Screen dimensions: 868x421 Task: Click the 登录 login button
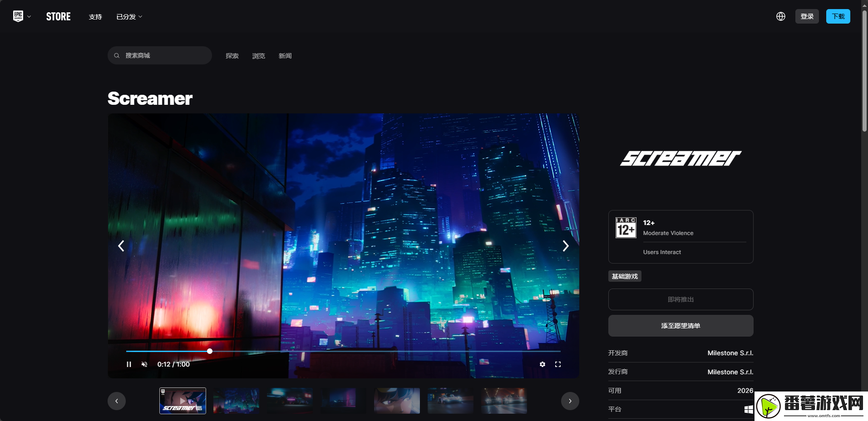coord(807,16)
